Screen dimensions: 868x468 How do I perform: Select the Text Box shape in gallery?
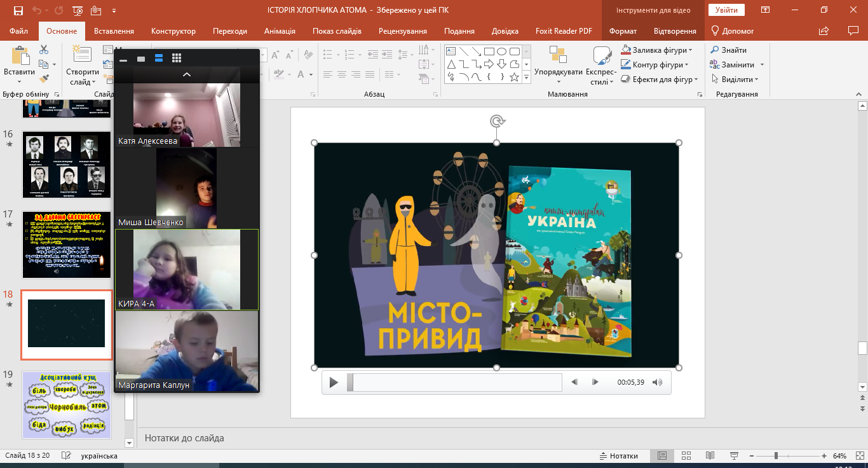point(451,52)
